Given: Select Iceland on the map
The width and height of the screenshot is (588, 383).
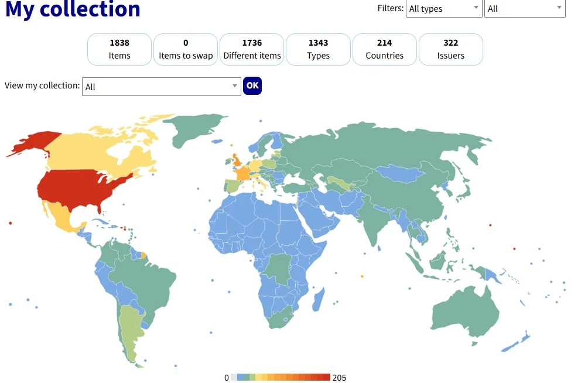Looking at the screenshot, I should [217, 141].
